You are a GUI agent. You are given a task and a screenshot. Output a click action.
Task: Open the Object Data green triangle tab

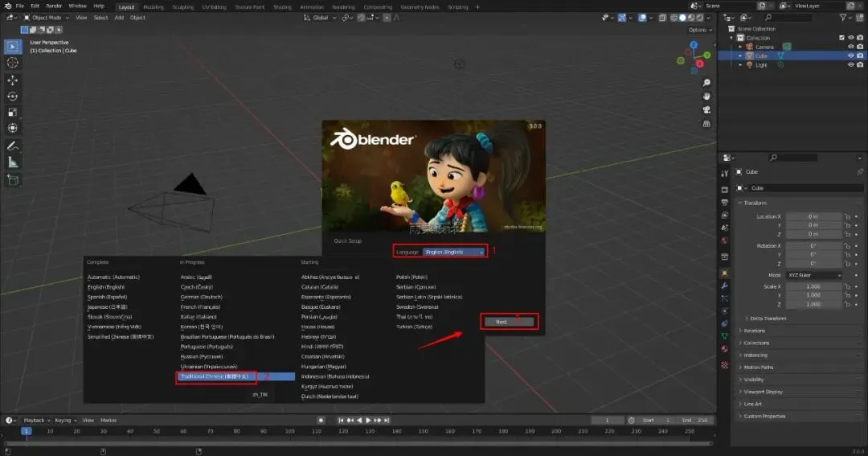[x=725, y=336]
